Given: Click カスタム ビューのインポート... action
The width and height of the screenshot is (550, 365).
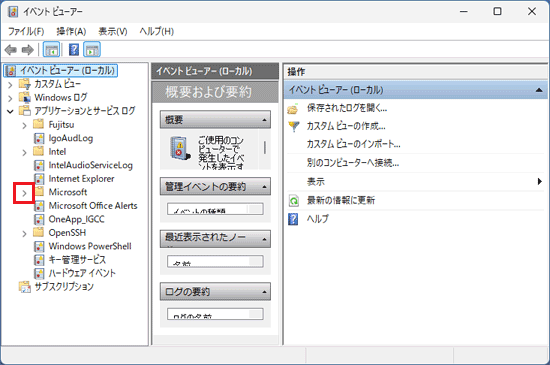Looking at the screenshot, I should click(x=354, y=144).
